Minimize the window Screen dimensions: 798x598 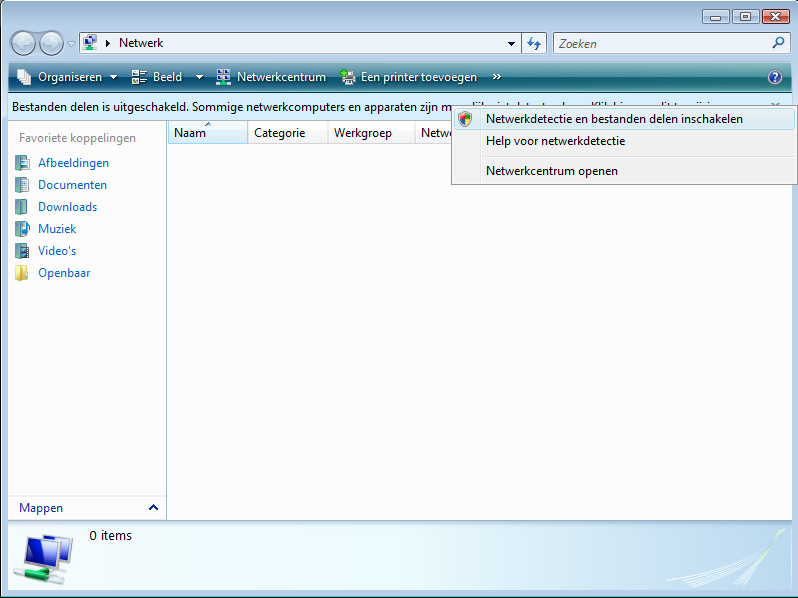pos(716,17)
